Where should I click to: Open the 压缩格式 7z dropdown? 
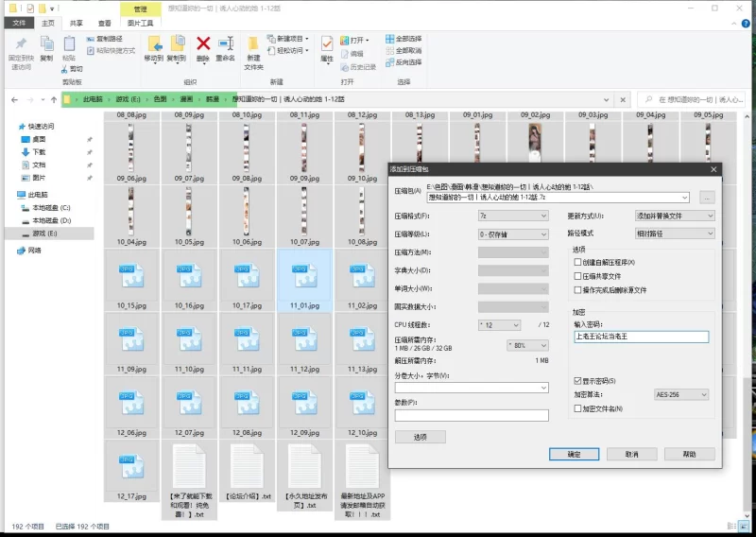(x=512, y=216)
